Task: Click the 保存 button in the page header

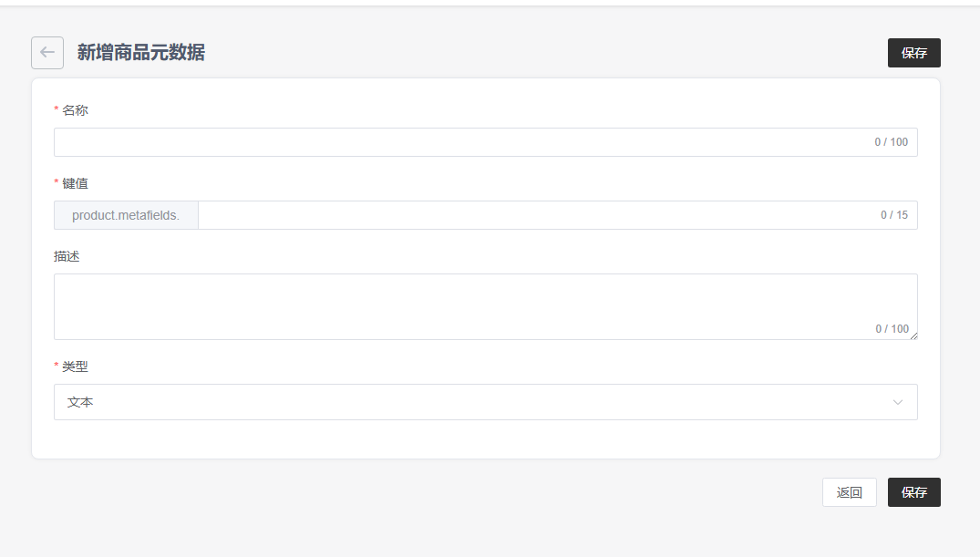Action: 913,53
